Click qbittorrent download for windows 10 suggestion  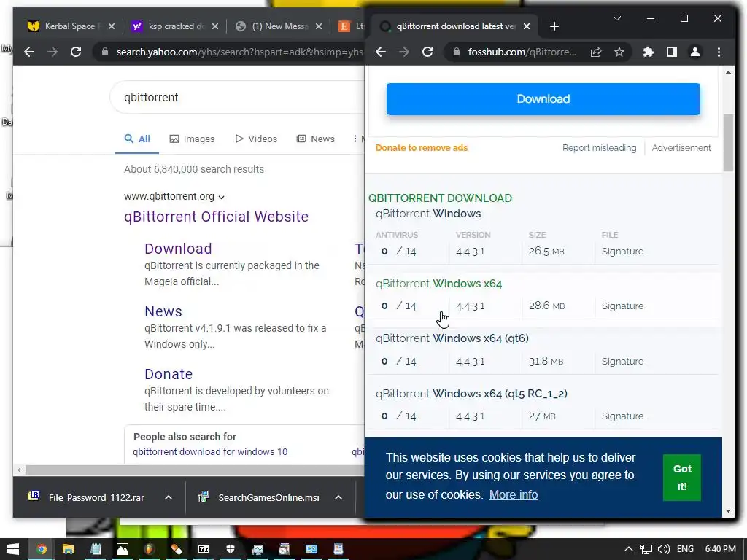pyautogui.click(x=210, y=452)
